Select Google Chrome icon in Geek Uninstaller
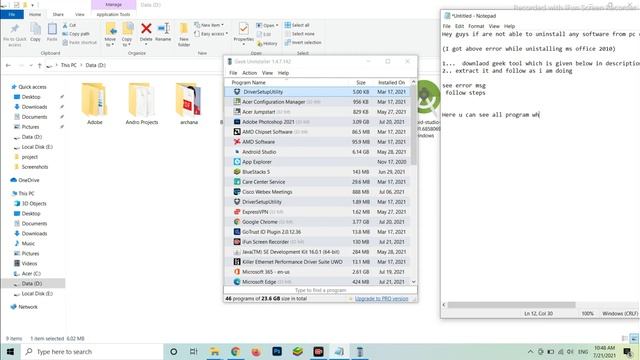Viewport: 640px width, 360px height. pos(237,222)
